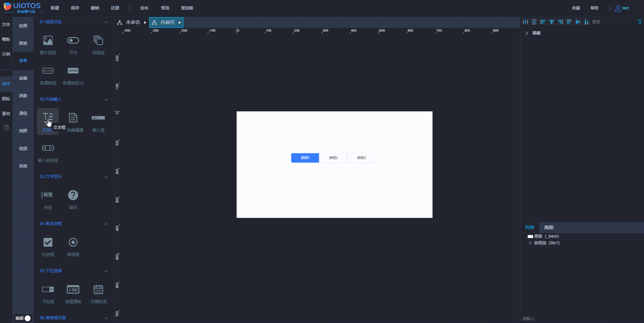644x323 pixels.
Task: Toggle the 抽屉 switch at bottom left
Action: pos(27,318)
